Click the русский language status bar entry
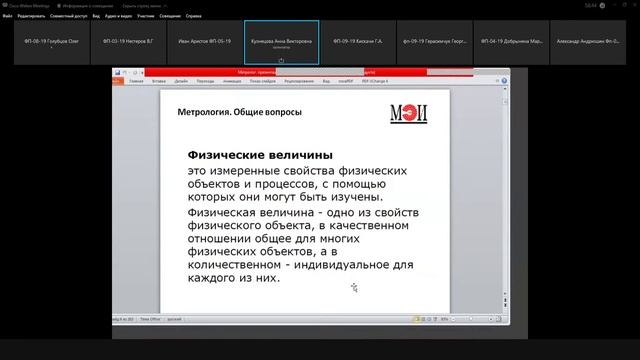Image resolution: width=640 pixels, height=360 pixels. [174, 319]
